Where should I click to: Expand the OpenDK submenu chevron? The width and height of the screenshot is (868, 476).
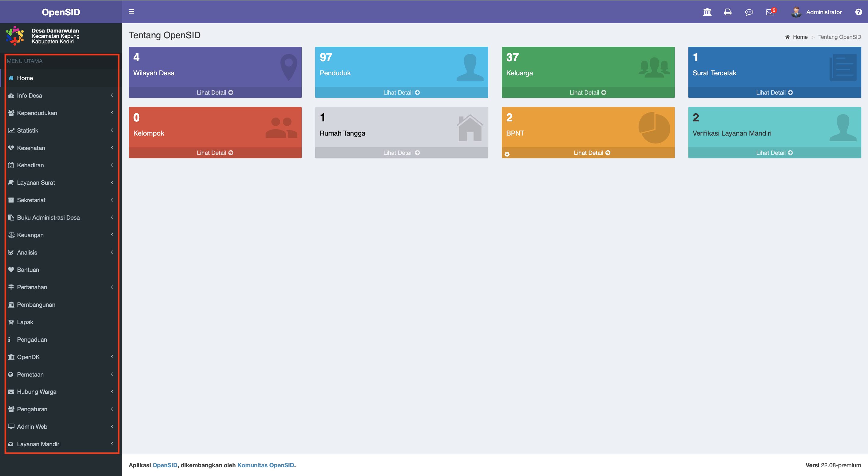click(112, 357)
